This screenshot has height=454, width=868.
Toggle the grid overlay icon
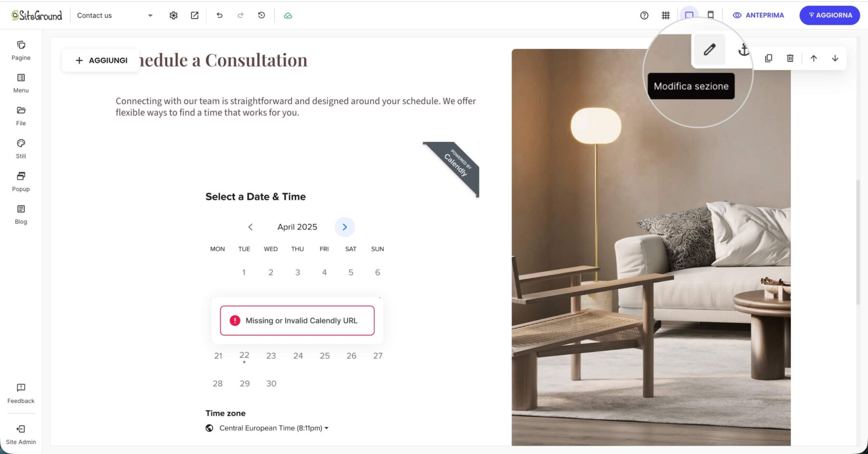(666, 15)
